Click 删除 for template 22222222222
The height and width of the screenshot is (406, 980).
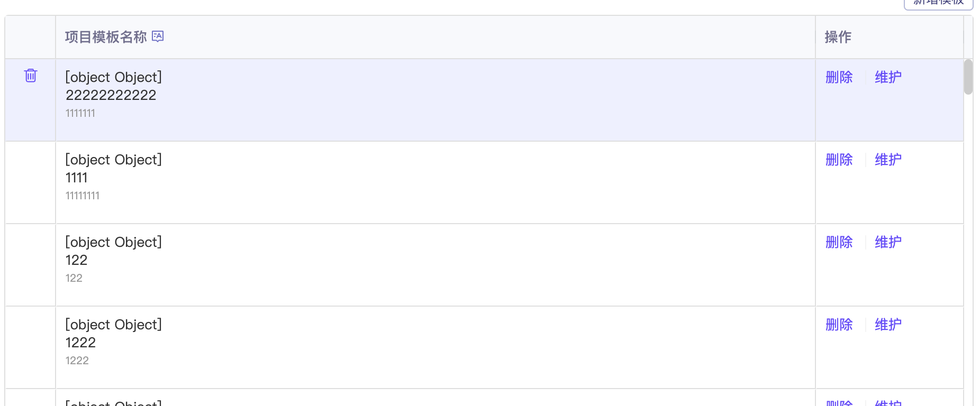(x=839, y=77)
